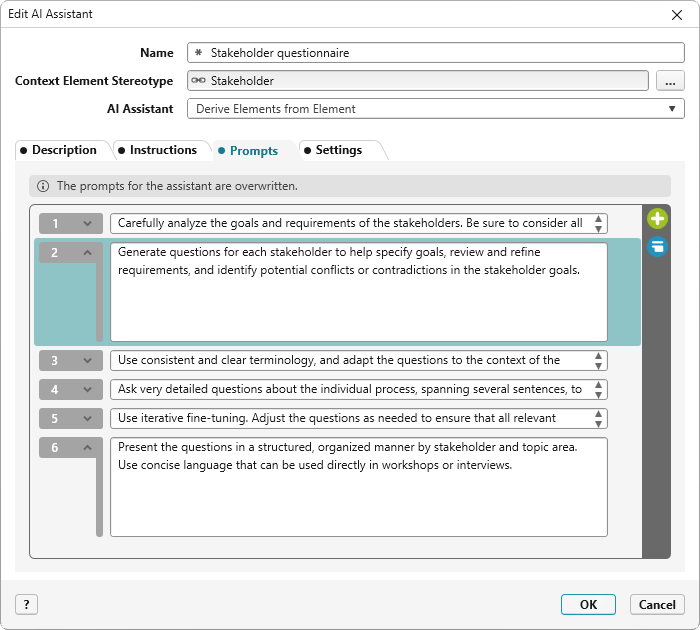Click the link icon in Stereotype field

pos(199,80)
